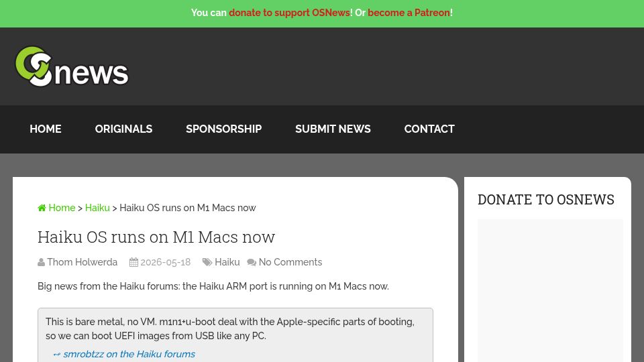The height and width of the screenshot is (362, 644).
Task: Click the share arrow icon before smrobtzz
Action: [x=56, y=354]
